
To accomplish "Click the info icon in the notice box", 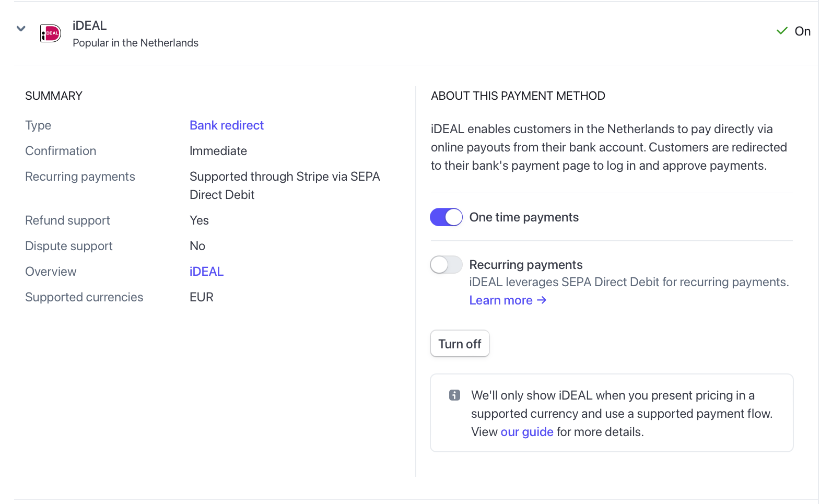I will 454,395.
